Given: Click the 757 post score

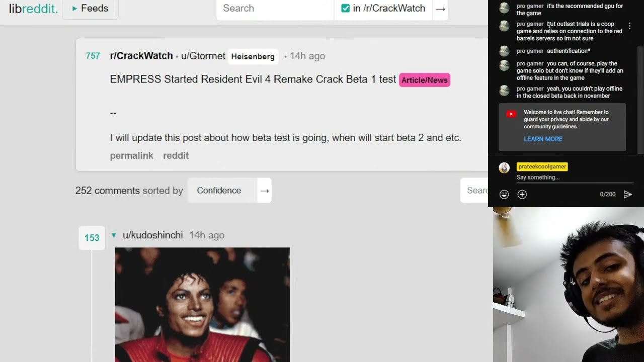Looking at the screenshot, I should [x=93, y=56].
